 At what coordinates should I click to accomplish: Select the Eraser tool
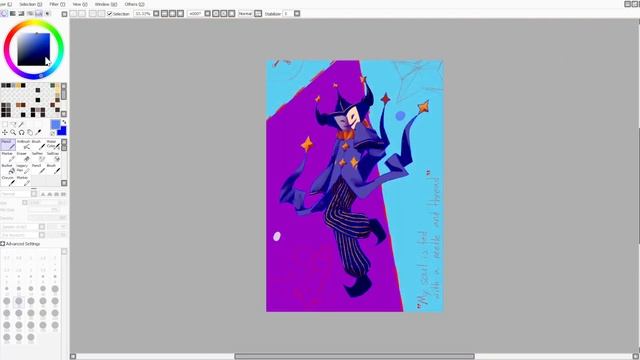click(x=23, y=157)
